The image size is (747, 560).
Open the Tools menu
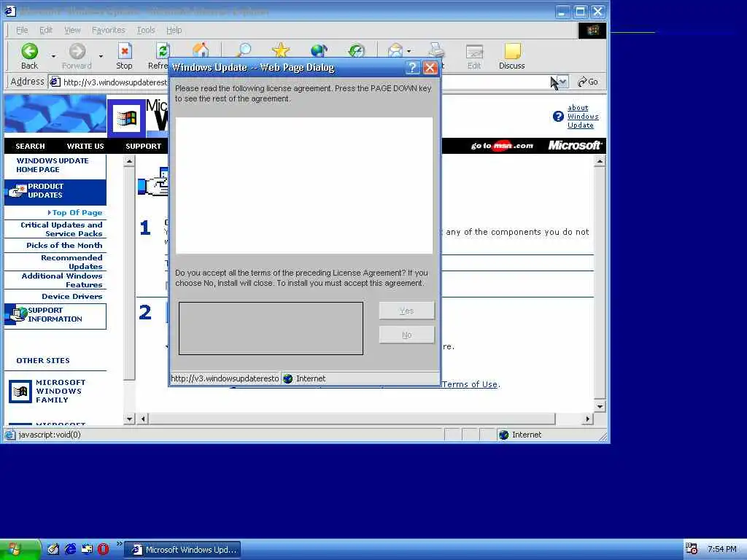(x=146, y=30)
